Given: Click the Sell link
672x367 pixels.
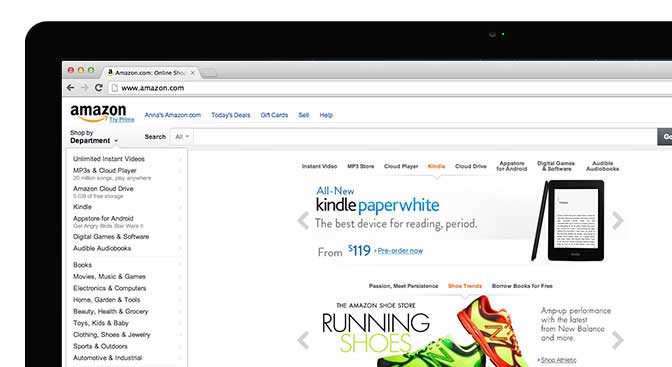Looking at the screenshot, I should [x=304, y=115].
